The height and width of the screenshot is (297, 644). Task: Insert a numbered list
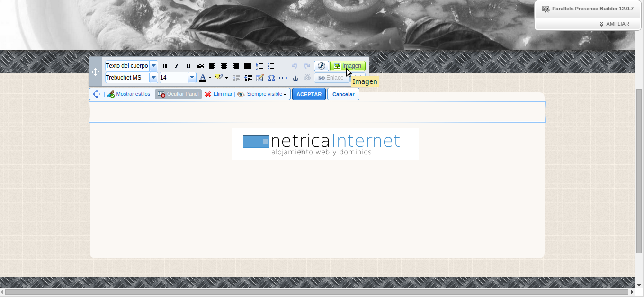[x=259, y=66]
